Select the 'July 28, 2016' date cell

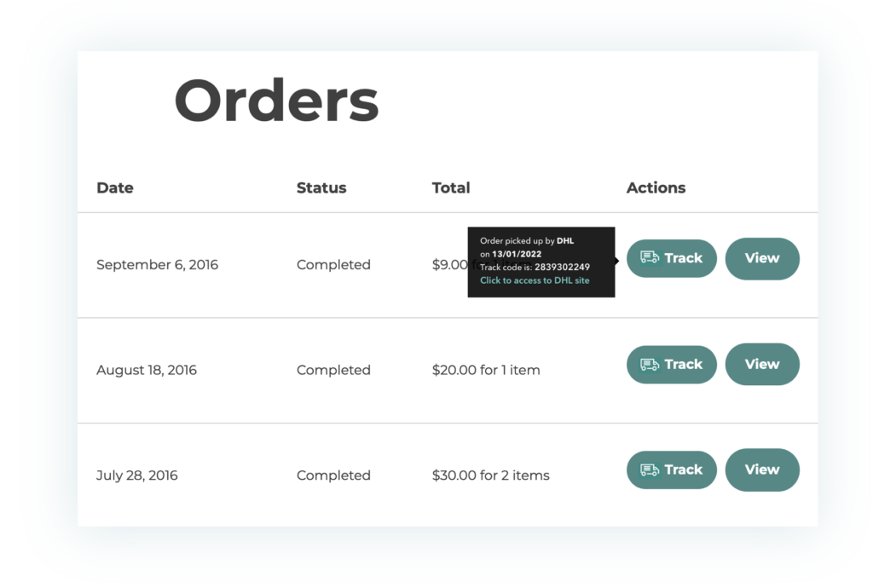(x=137, y=476)
